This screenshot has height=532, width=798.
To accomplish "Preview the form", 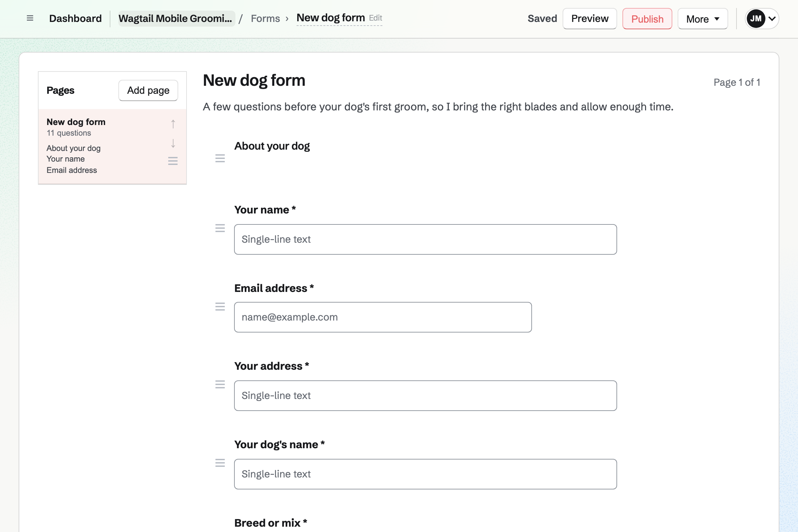I will pos(590,19).
